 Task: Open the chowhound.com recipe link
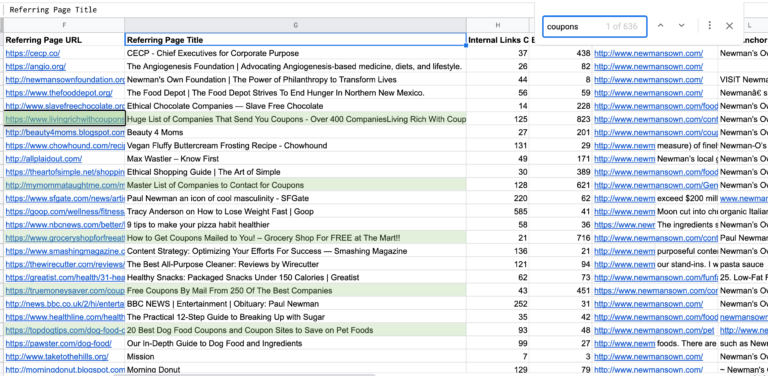[x=65, y=145]
